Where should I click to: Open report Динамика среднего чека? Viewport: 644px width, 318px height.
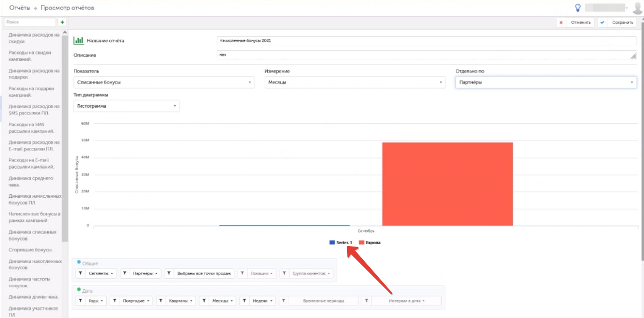pyautogui.click(x=31, y=181)
